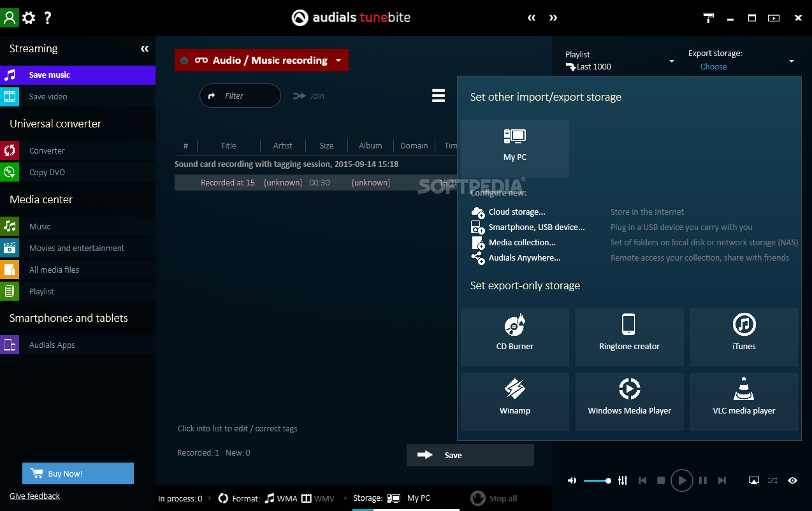Viewport: 812px width, 511px height.
Task: Click the Join button
Action: pyautogui.click(x=308, y=96)
